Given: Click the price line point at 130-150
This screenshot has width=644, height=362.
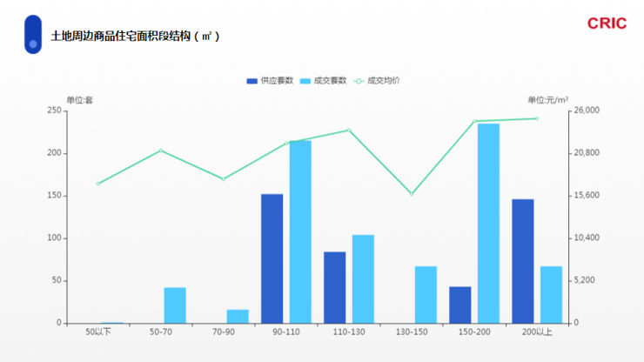Looking at the screenshot, I should (412, 194).
